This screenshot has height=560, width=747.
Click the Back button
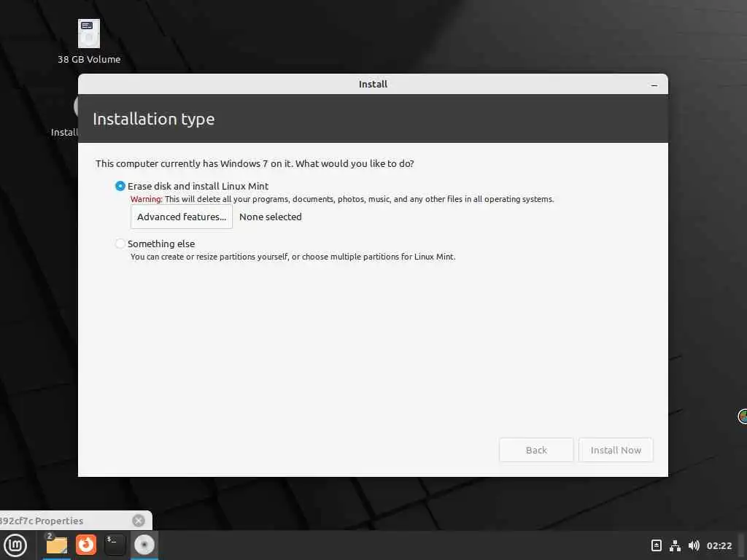point(536,450)
